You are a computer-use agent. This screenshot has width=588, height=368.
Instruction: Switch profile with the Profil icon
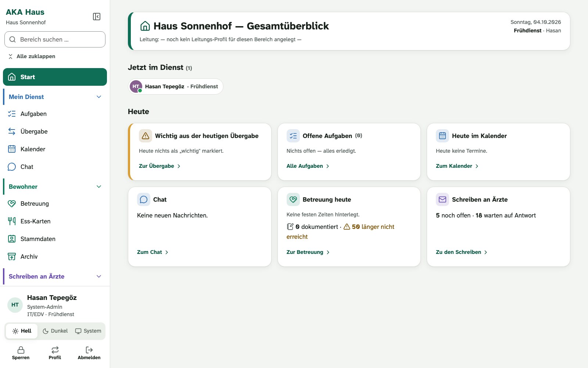coord(55,350)
